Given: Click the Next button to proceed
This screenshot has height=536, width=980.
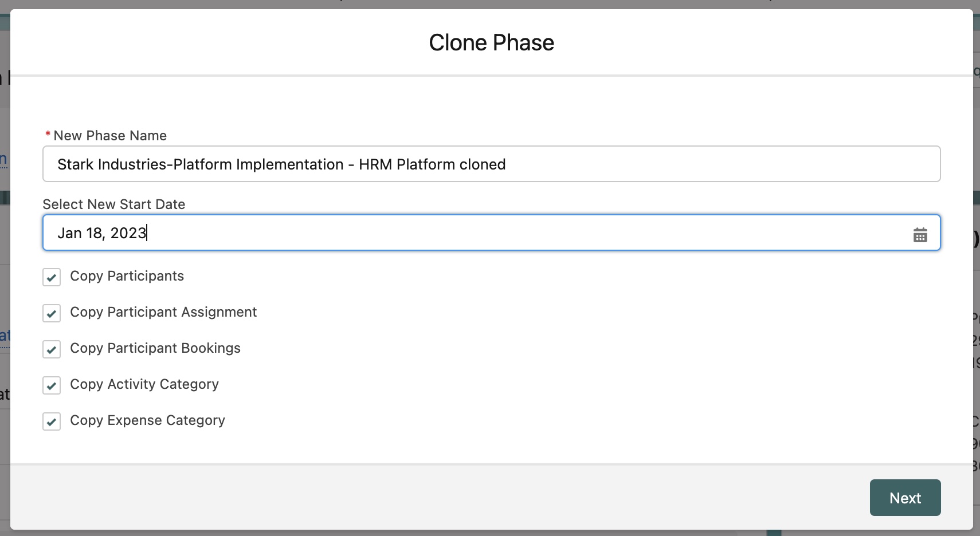Looking at the screenshot, I should coord(904,498).
